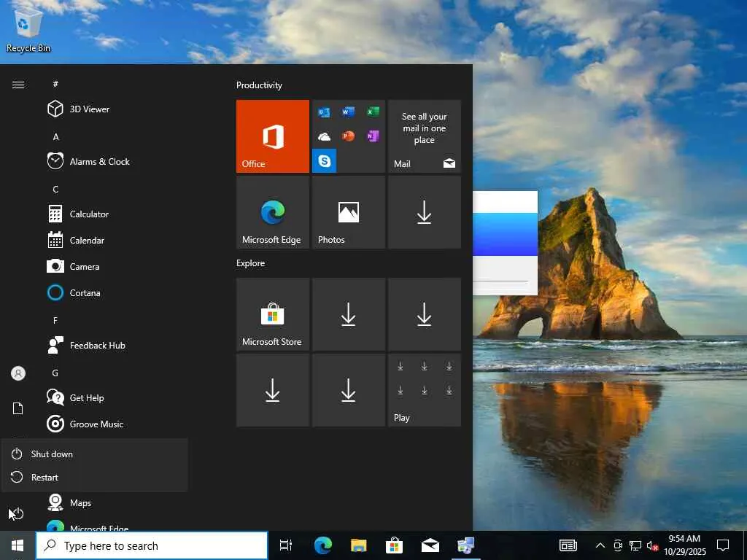Focus the 'Type here to search' box
This screenshot has width=747, height=560.
tap(152, 545)
